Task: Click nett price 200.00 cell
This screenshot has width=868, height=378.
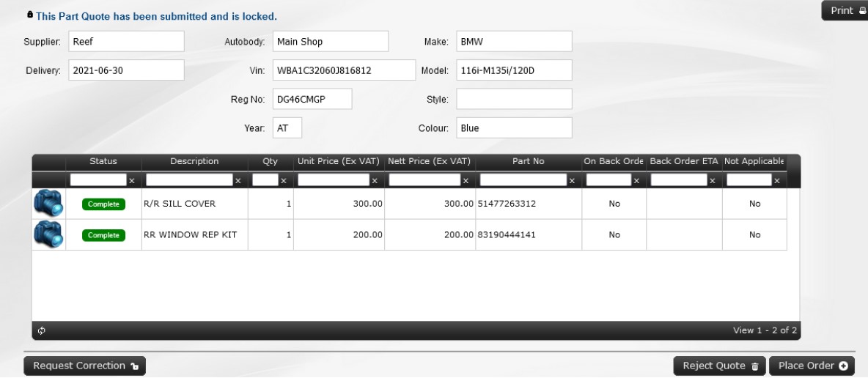Action: click(x=430, y=234)
